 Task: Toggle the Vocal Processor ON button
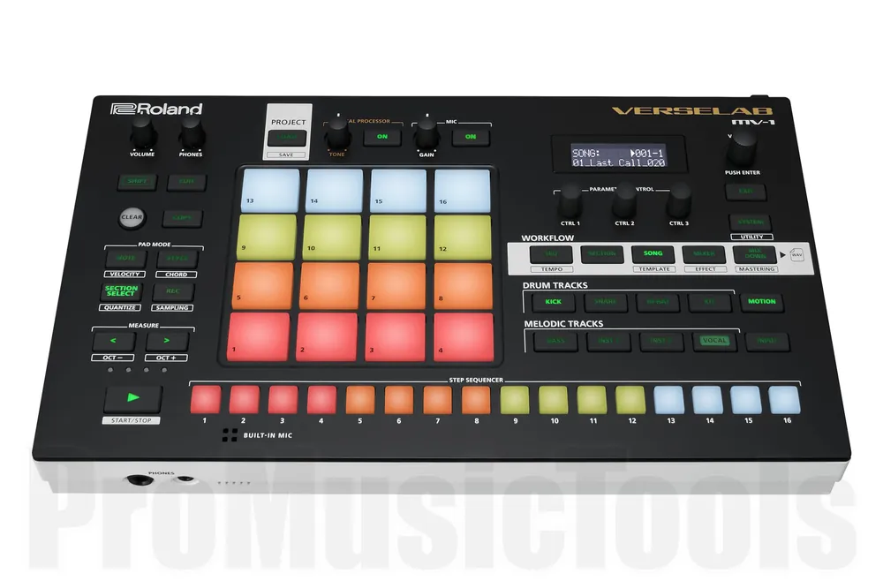point(382,137)
